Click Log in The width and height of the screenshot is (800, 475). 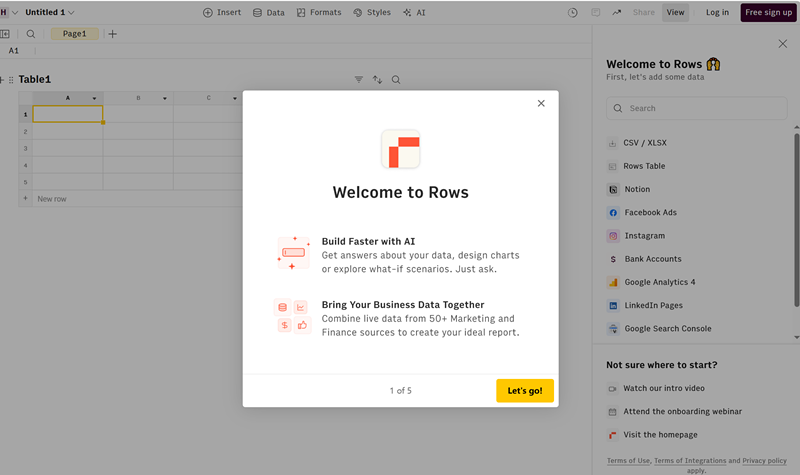click(717, 12)
